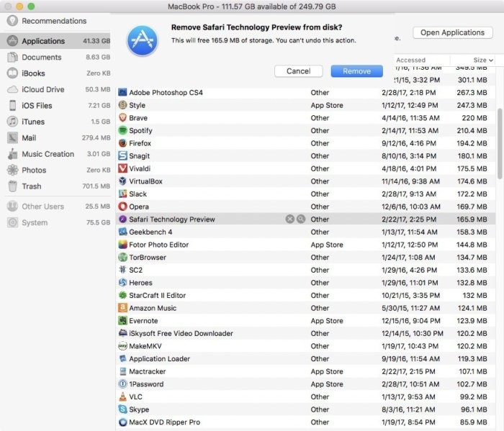Click the Slack app icon
504x431 pixels.
point(123,194)
